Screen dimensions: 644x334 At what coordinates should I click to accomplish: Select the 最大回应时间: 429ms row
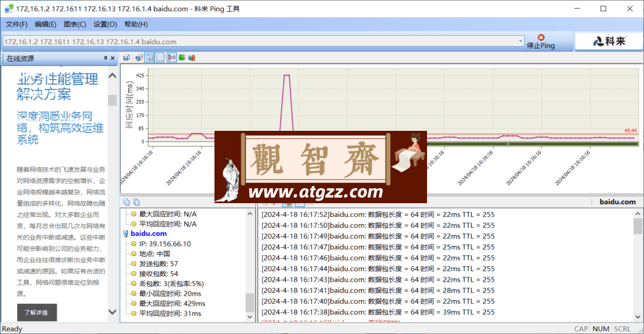pyautogui.click(x=172, y=304)
